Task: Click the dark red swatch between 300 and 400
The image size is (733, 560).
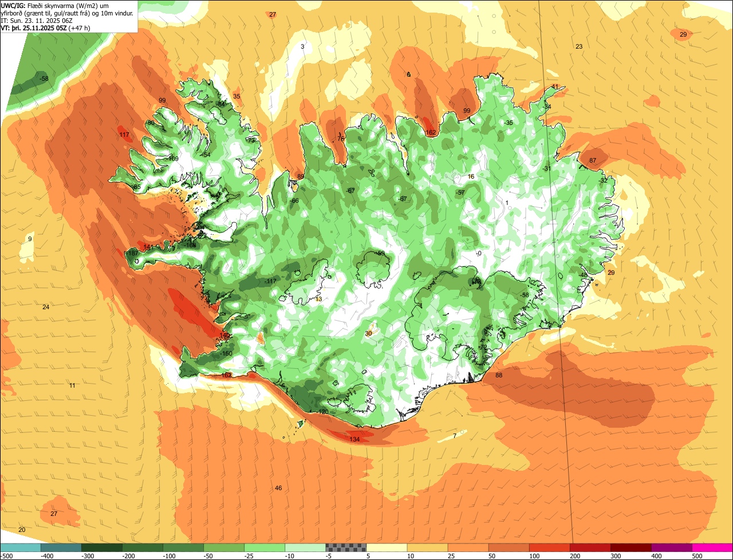Action: 630,548
